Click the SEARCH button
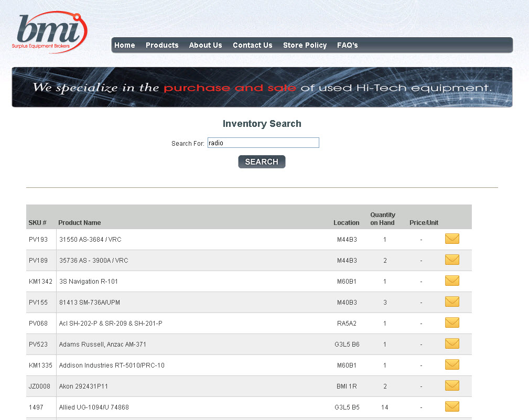 (262, 162)
